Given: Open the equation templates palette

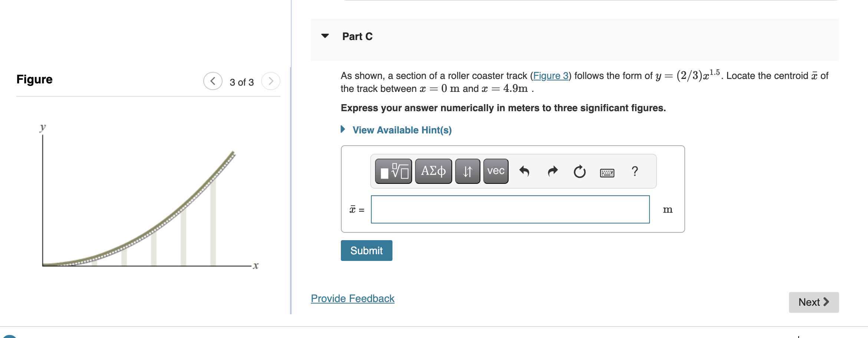Looking at the screenshot, I should click(394, 171).
